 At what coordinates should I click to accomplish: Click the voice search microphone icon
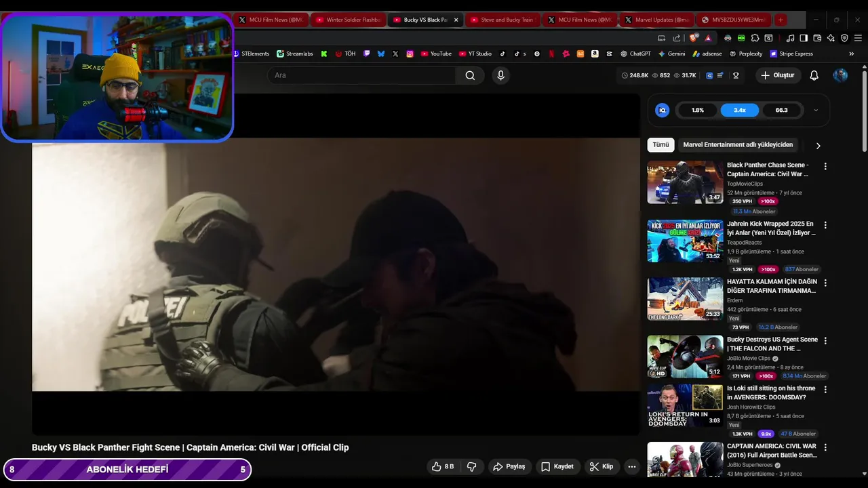500,75
